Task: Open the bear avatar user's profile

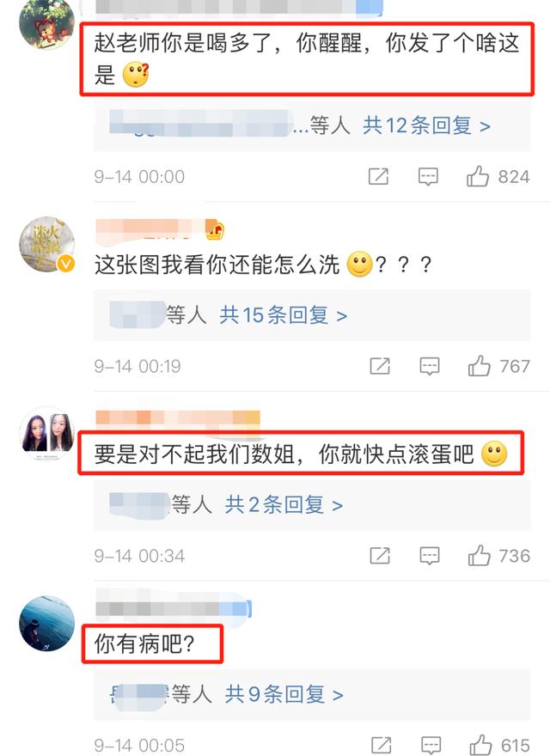Action: (x=46, y=22)
